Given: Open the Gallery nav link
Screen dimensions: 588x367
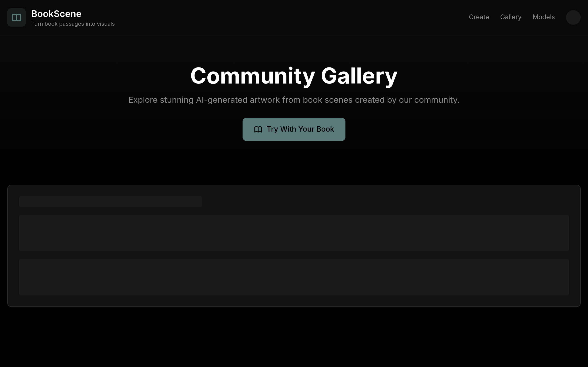Looking at the screenshot, I should [x=511, y=17].
